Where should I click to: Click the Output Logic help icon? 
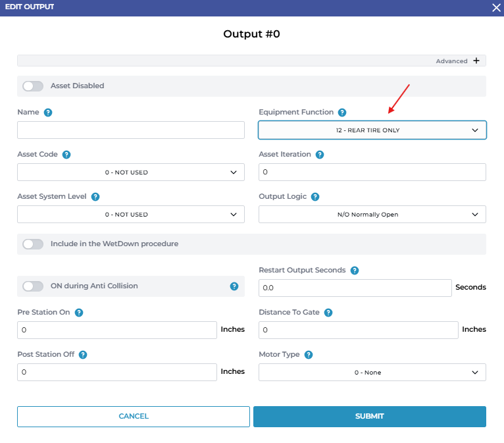[315, 197]
